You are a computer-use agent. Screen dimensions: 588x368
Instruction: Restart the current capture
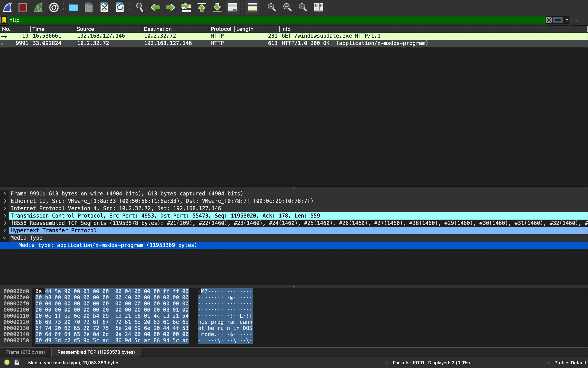coord(38,7)
